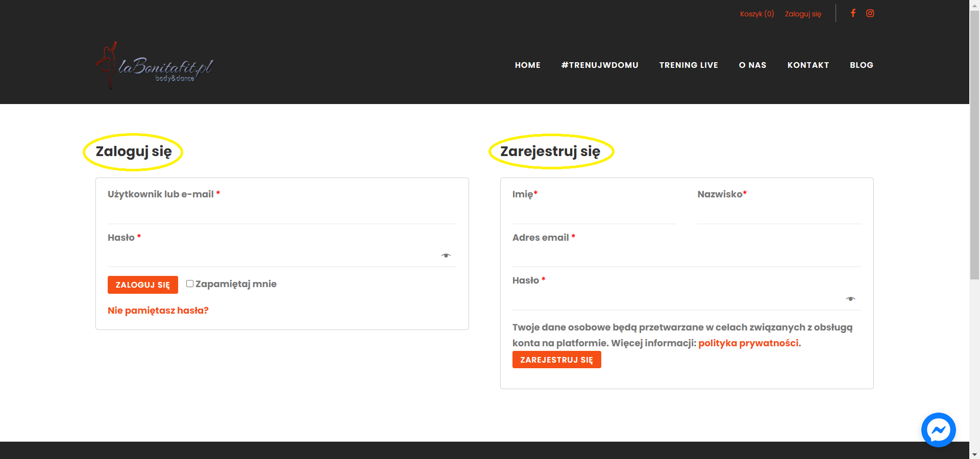View the Koszyk (0) cart link
Image resolution: width=980 pixels, height=459 pixels.
point(757,14)
